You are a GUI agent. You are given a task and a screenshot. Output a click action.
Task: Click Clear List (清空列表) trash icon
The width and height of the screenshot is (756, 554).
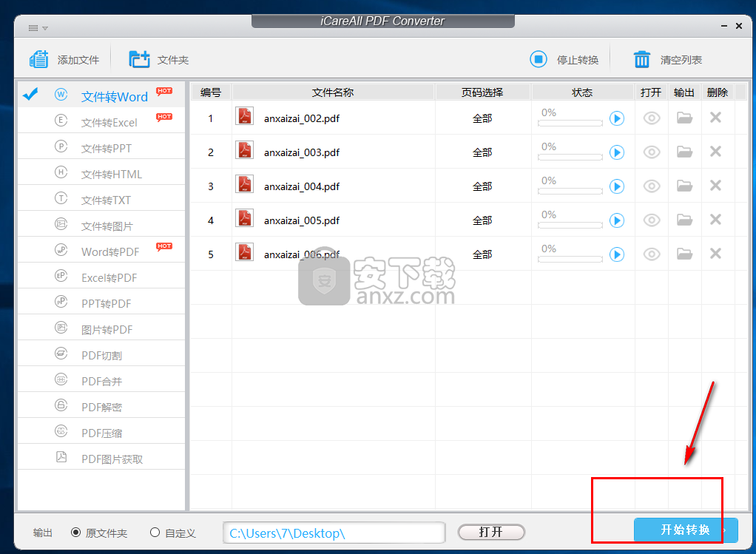click(x=641, y=59)
